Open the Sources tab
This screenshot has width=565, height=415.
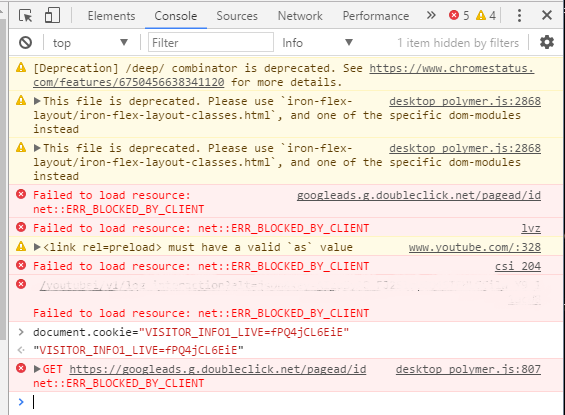(237, 16)
